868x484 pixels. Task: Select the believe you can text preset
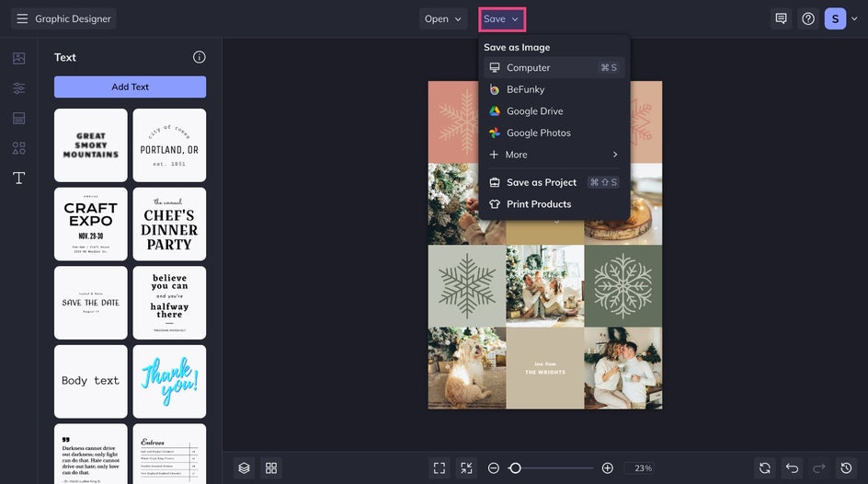169,303
